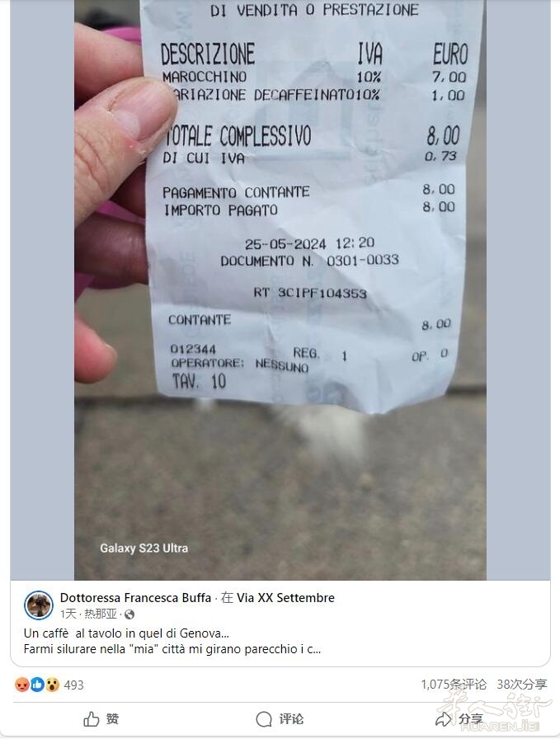Expand the truncated post text ending in c...
This screenshot has height=739, width=560.
[172, 649]
